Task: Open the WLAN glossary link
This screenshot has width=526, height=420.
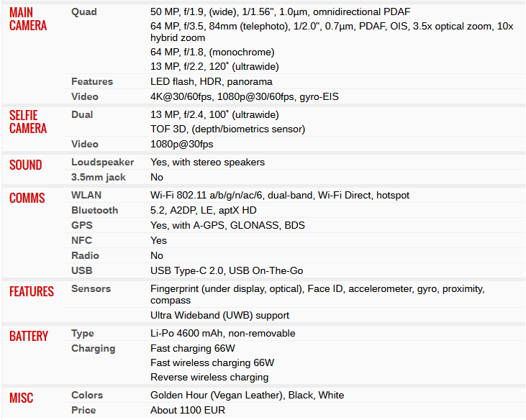Action: click(86, 196)
